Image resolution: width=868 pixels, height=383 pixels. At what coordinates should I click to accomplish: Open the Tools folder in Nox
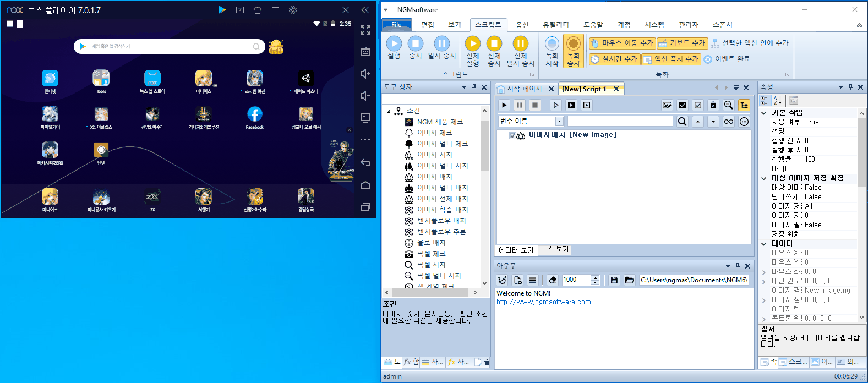coord(101,78)
